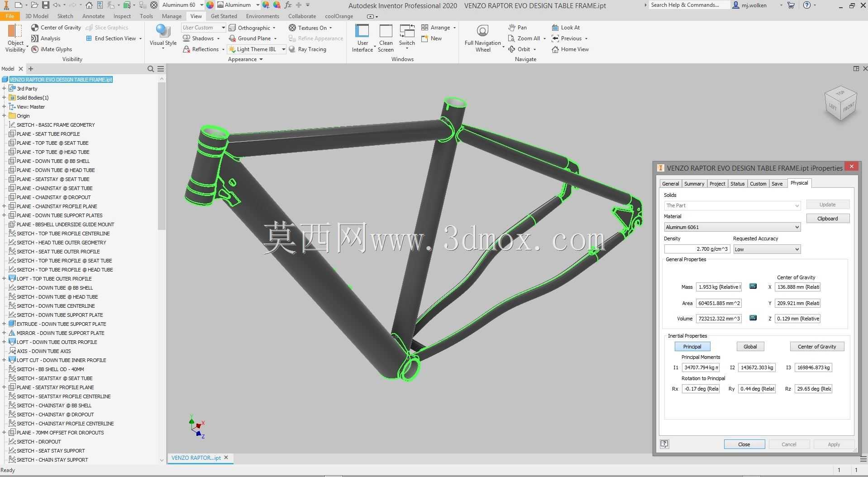
Task: Open File menu
Action: tap(10, 16)
